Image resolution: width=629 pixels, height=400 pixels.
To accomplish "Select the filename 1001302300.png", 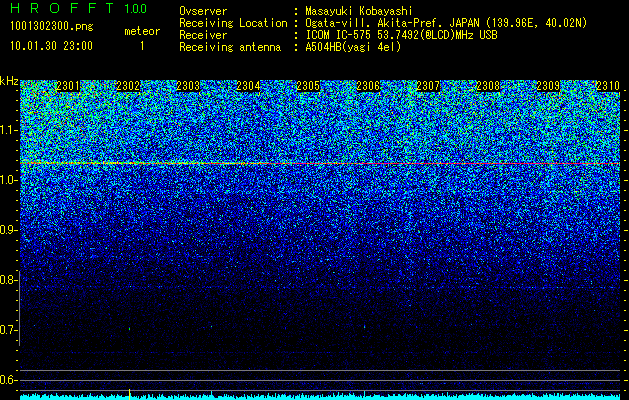I will [52, 27].
